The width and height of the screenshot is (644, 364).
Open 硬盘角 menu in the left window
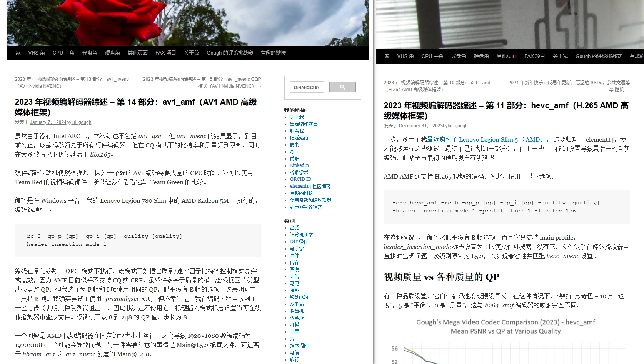coord(112,53)
